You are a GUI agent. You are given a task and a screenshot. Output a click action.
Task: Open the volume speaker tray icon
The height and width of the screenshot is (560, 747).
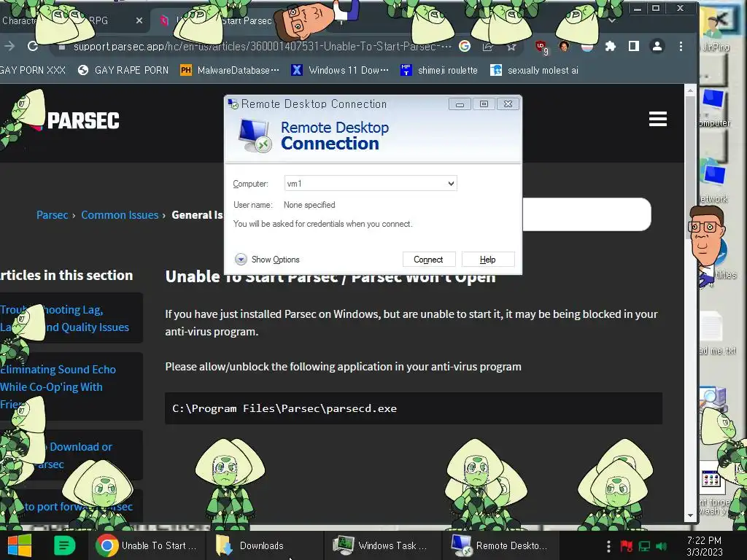click(x=661, y=546)
